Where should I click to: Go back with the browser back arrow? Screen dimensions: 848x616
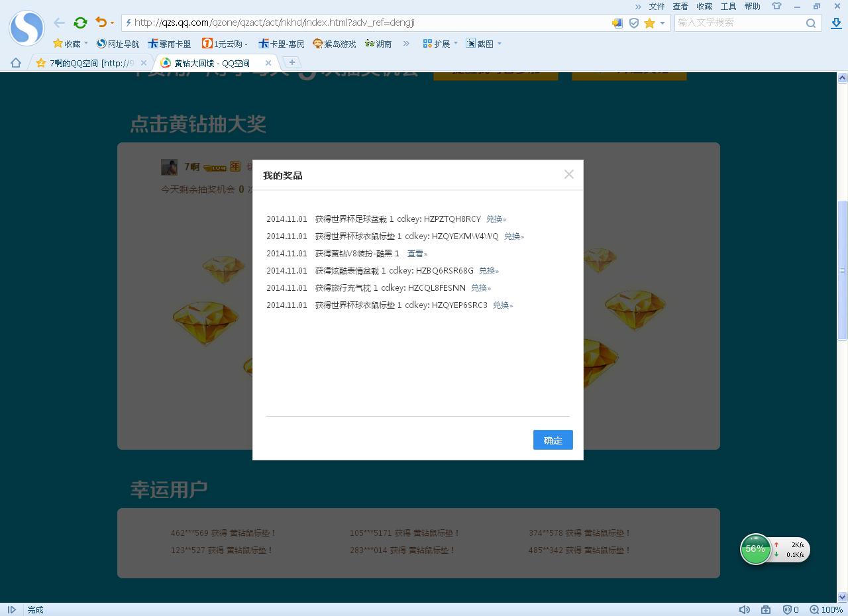coord(59,23)
